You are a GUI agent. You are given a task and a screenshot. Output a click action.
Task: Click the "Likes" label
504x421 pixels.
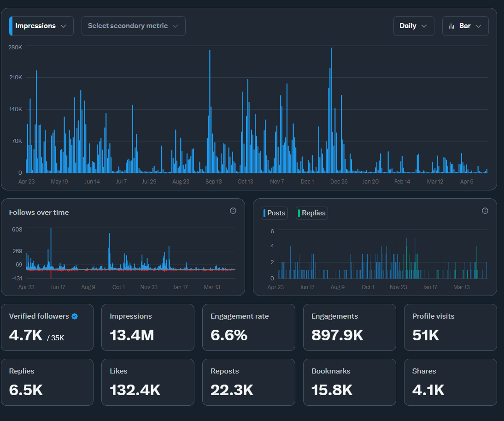(x=118, y=371)
